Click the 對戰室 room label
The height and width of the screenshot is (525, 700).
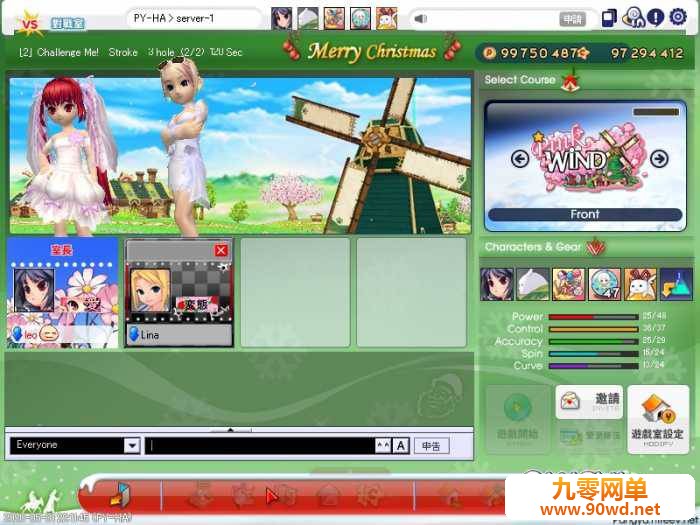pos(67,23)
